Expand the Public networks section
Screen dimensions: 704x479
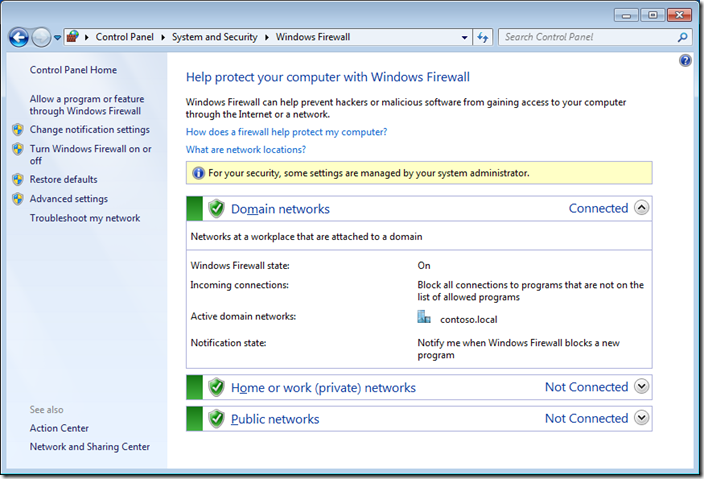[642, 418]
